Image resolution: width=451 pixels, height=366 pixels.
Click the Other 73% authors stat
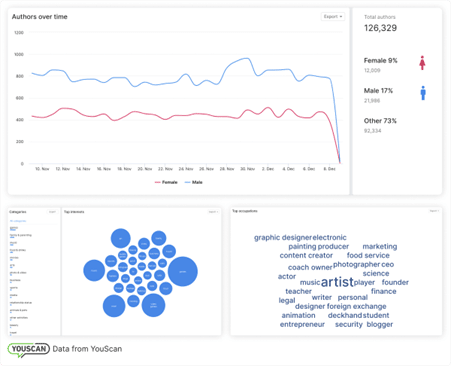click(x=380, y=121)
